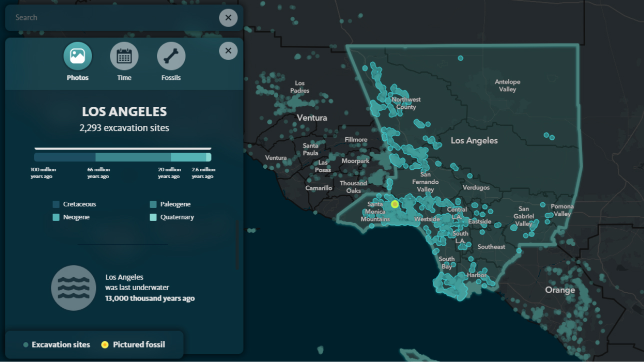Select Orange county label on map
644x362 pixels.
559,290
